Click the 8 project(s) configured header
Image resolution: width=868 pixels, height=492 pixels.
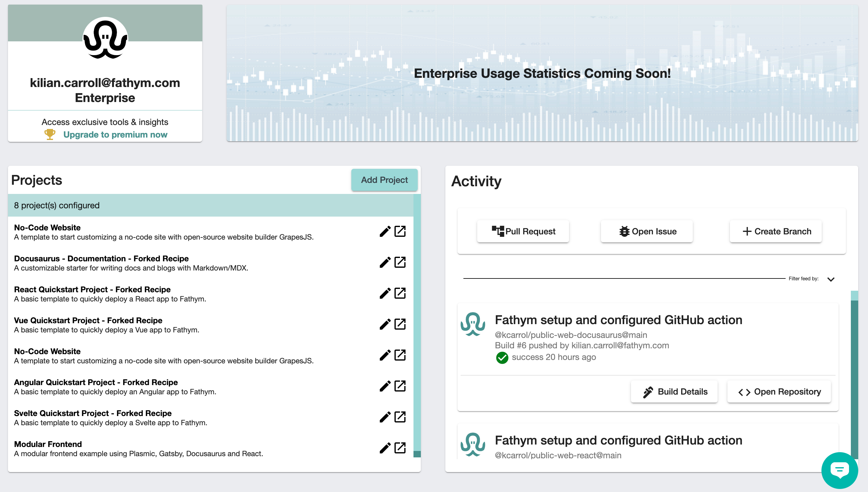(211, 206)
